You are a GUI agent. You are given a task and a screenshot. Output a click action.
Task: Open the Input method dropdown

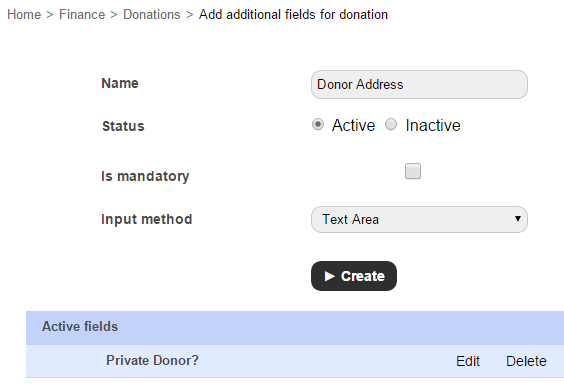pyautogui.click(x=419, y=219)
